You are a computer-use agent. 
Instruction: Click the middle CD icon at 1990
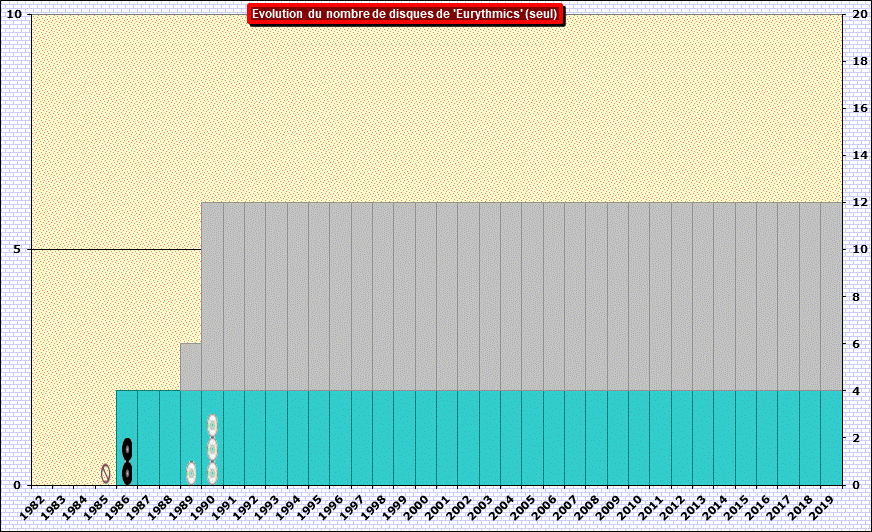coord(212,449)
